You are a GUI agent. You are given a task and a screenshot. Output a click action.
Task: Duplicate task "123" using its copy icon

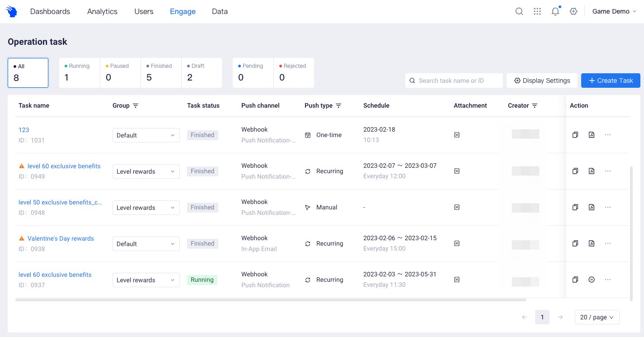click(x=575, y=135)
